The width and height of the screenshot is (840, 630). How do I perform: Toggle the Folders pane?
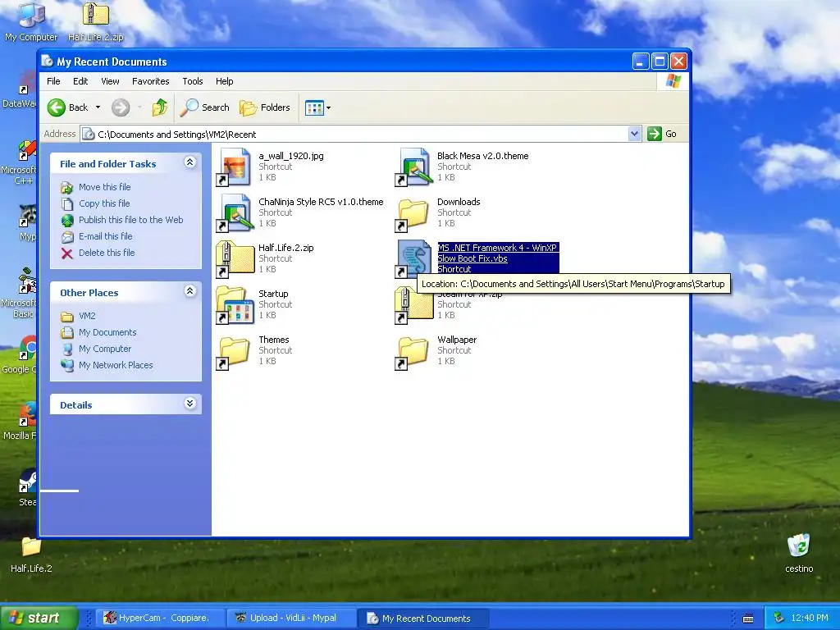click(x=265, y=107)
